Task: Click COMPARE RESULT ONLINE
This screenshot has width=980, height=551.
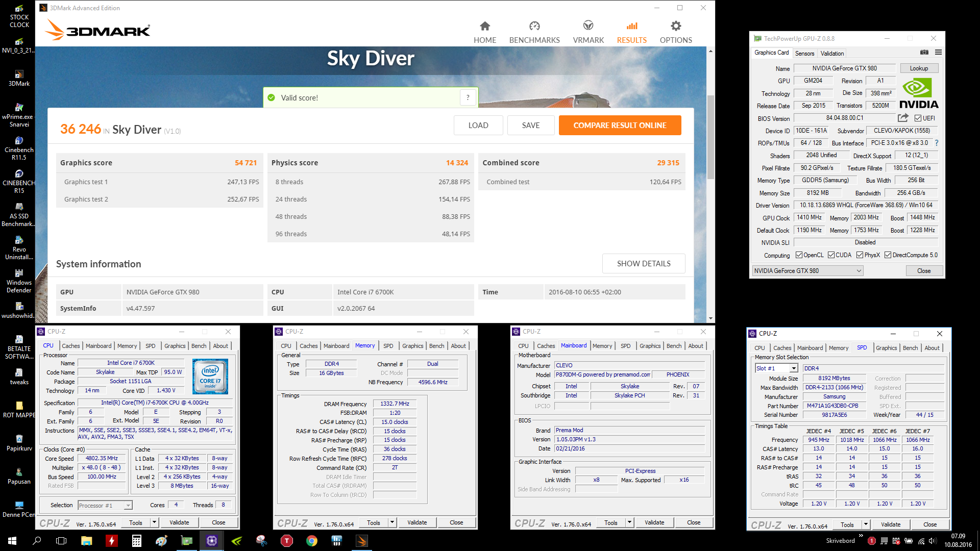Action: (x=620, y=125)
